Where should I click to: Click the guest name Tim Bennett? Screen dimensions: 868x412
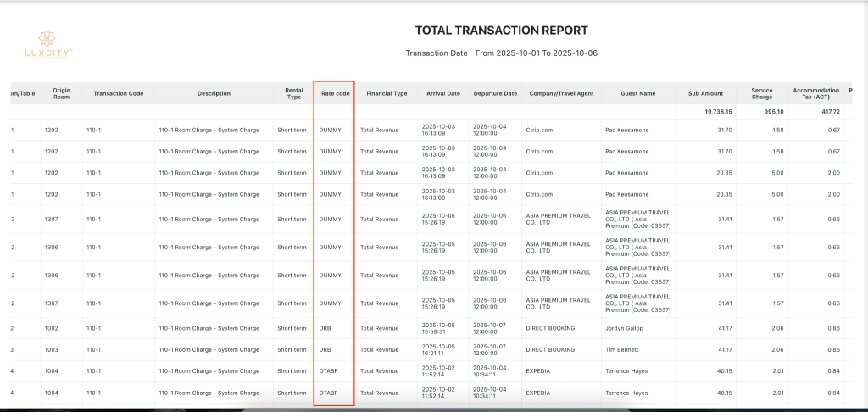(623, 349)
